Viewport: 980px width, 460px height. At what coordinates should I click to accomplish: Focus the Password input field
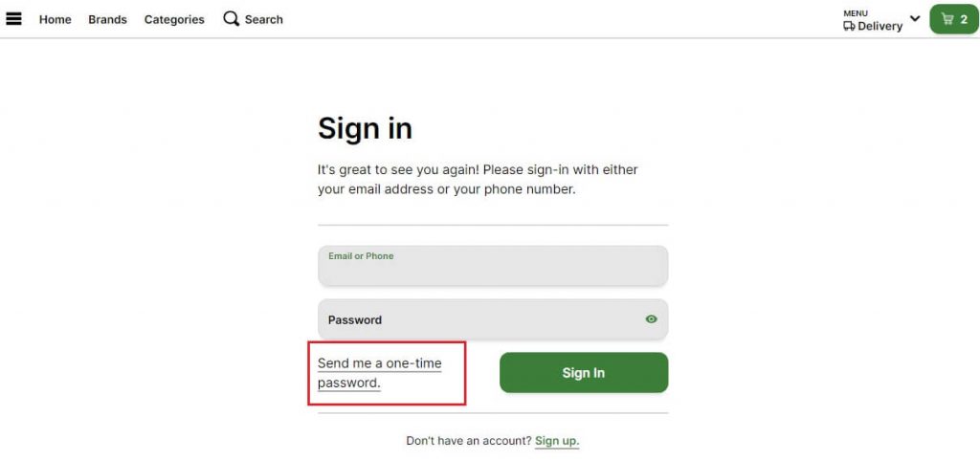493,319
